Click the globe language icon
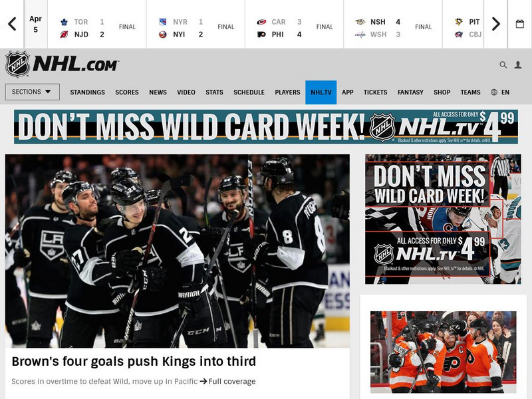Screen dimensions: 532x399 494,92
